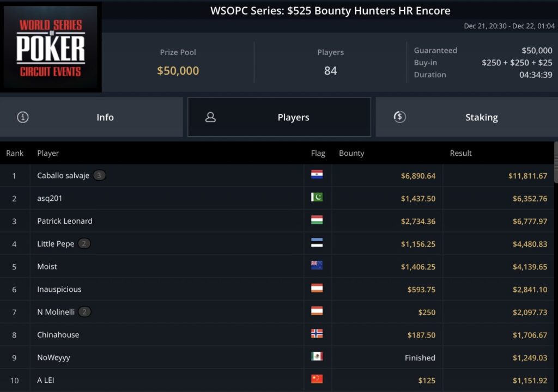Click the flag icon for Caballo salvaje
Screen dimensions: 558x392
(x=317, y=175)
